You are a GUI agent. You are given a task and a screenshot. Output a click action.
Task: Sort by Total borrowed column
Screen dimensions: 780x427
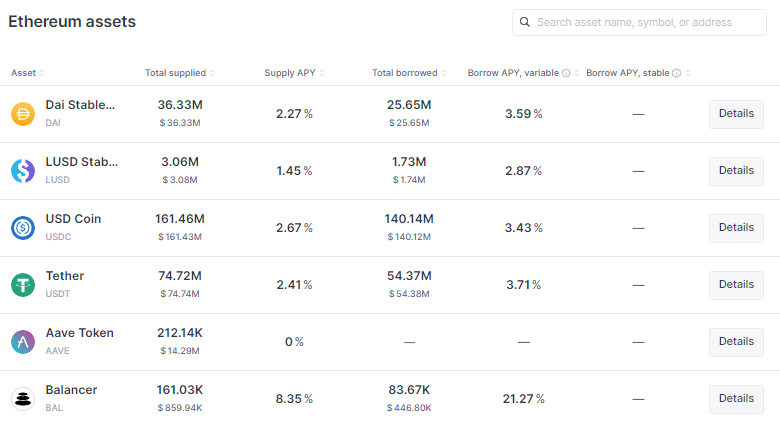point(409,73)
